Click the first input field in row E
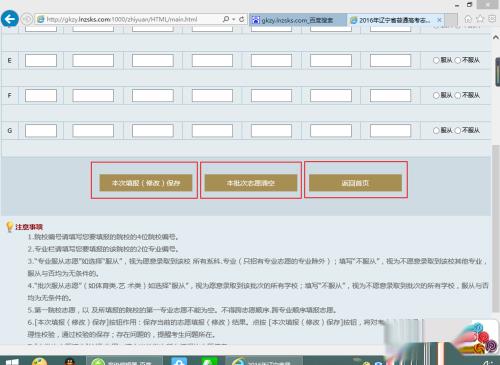The width and height of the screenshot is (500, 365). tap(41, 61)
